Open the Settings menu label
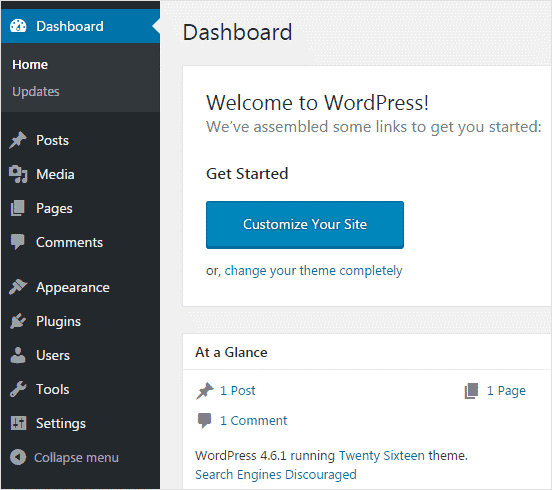The width and height of the screenshot is (552, 490). [x=61, y=424]
